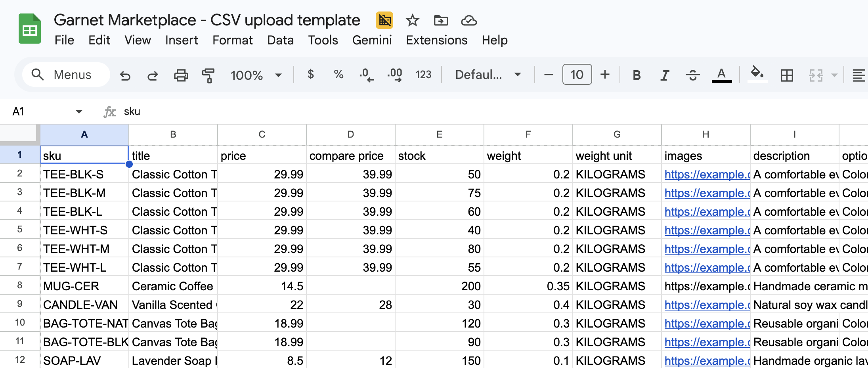Apply currency format with dollar icon
Viewport: 868px width, 368px height.
coord(311,75)
